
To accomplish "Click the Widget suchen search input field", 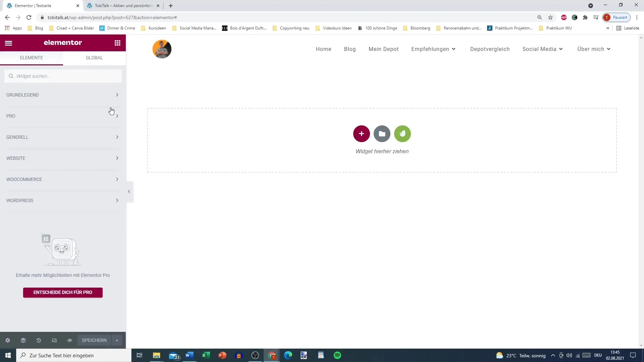I will pos(63,76).
